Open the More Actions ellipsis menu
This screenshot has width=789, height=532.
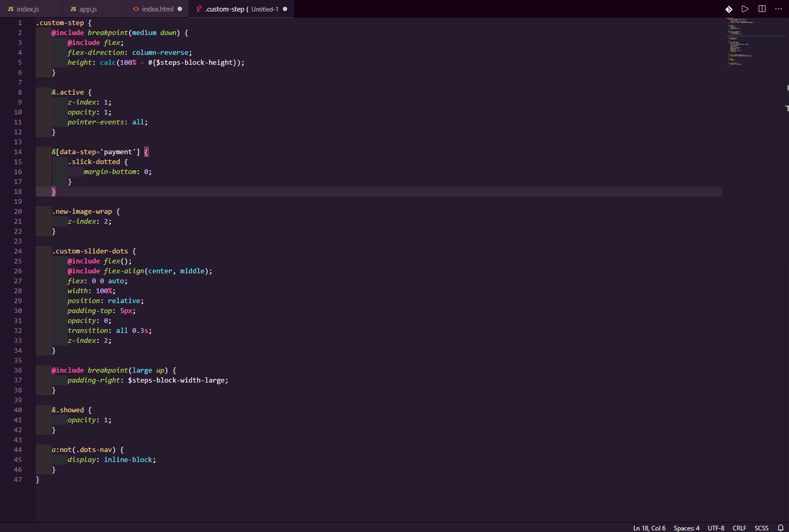coord(779,9)
